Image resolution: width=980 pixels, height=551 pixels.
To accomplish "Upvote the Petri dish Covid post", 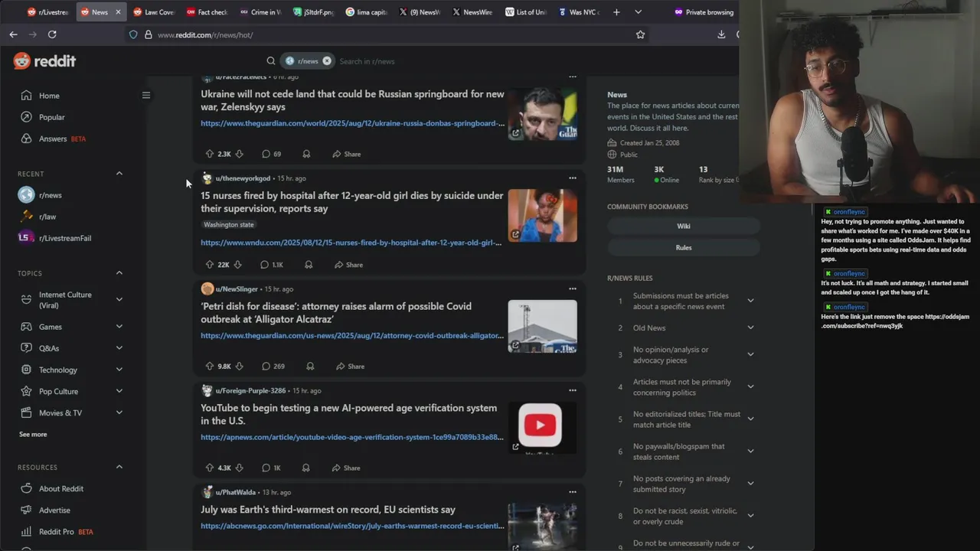I will 209,367.
